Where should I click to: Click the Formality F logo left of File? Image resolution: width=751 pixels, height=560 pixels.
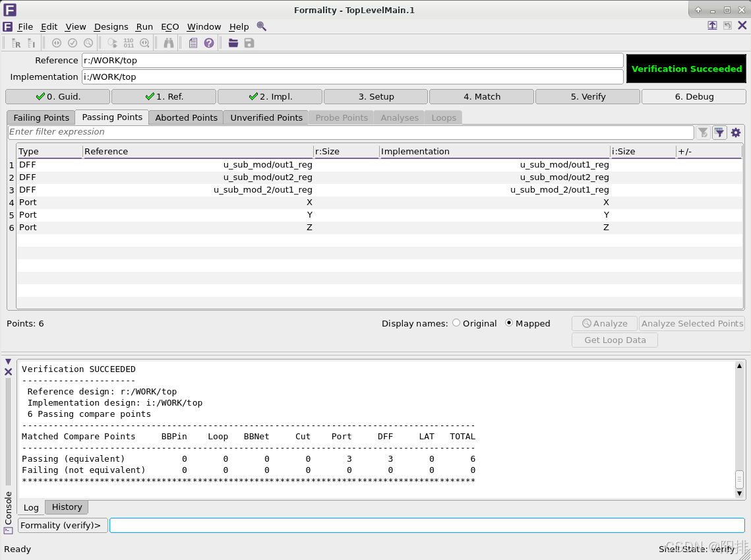[8, 26]
